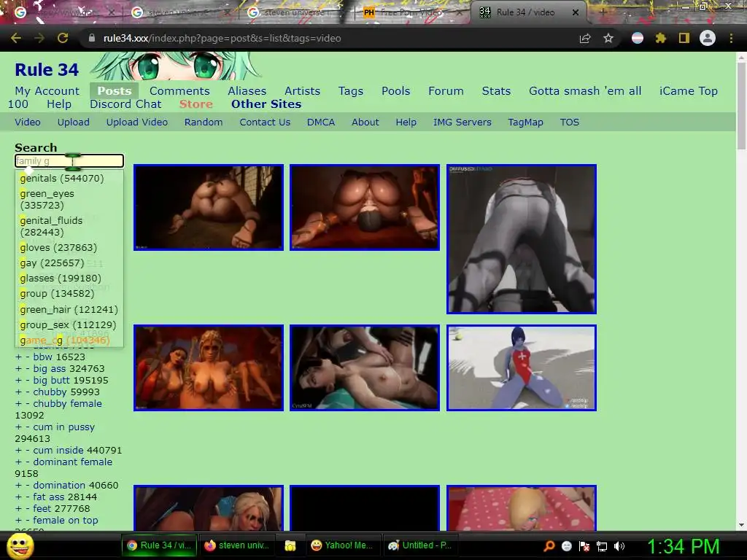747x560 pixels.
Task: Click the share page icon in address bar
Action: click(x=584, y=38)
